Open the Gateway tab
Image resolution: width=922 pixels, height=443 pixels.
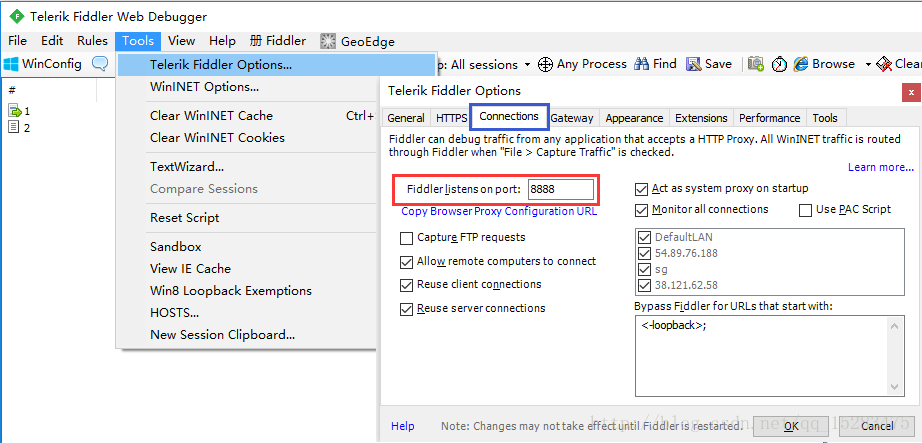pyautogui.click(x=572, y=118)
